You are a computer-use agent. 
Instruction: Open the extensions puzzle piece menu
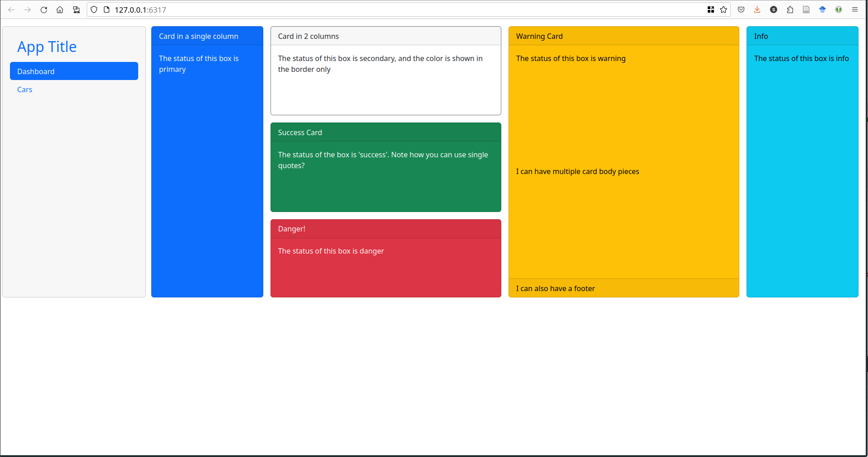click(790, 9)
